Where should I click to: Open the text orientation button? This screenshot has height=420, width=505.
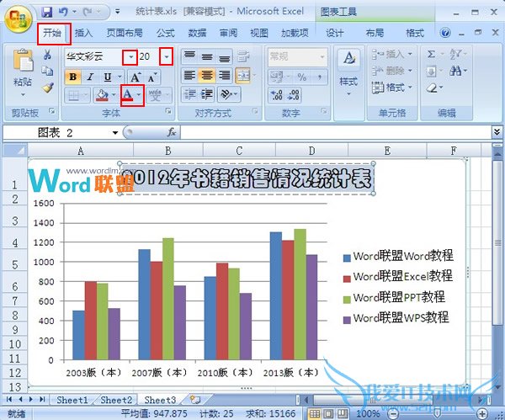229,94
